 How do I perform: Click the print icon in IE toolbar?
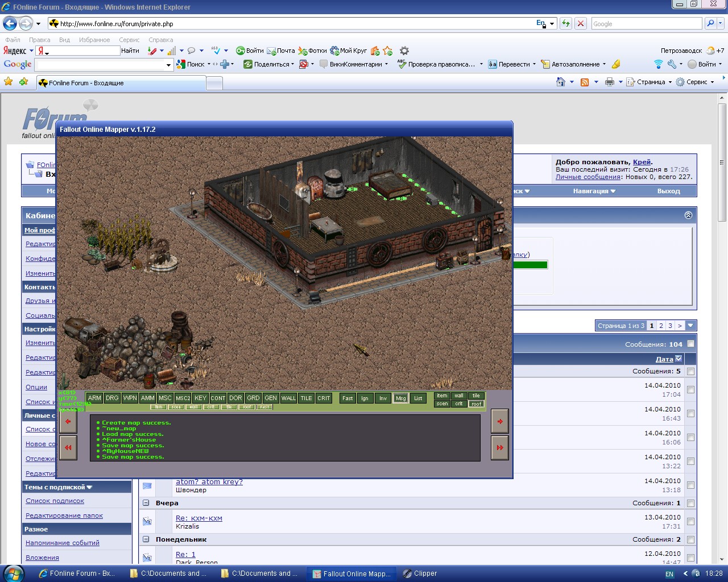click(610, 82)
